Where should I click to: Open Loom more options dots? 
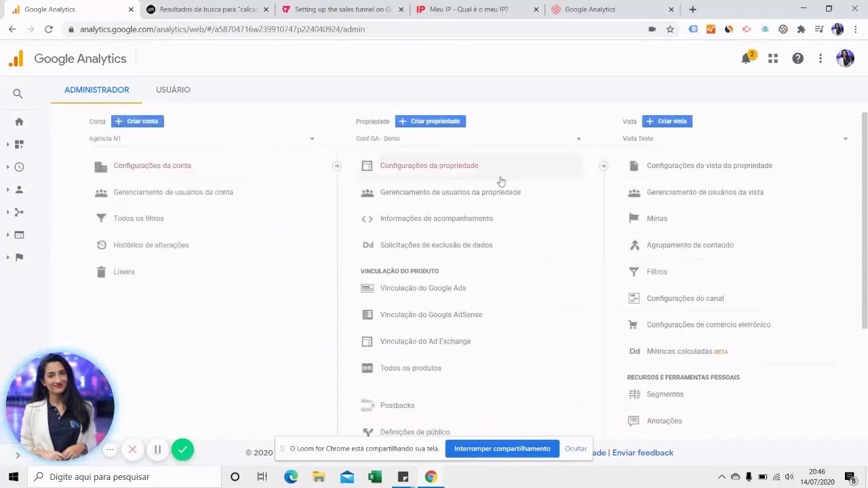109,449
